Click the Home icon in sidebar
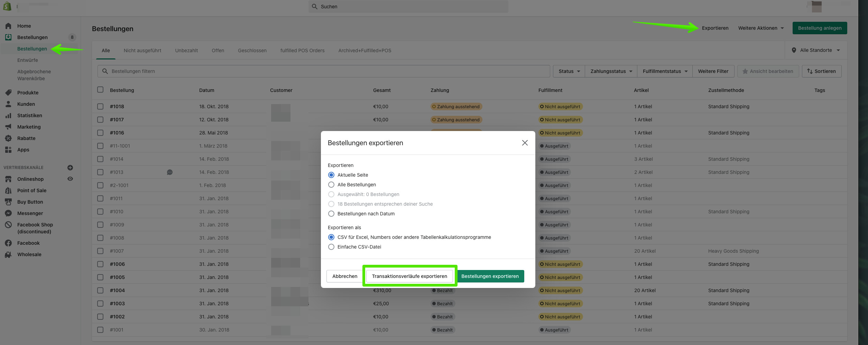 click(8, 26)
